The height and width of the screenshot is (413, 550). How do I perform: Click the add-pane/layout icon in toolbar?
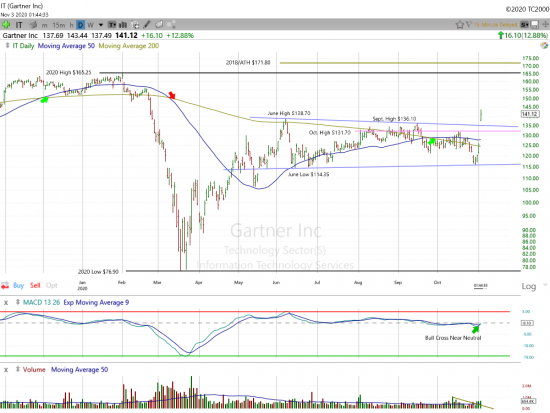tap(135, 25)
